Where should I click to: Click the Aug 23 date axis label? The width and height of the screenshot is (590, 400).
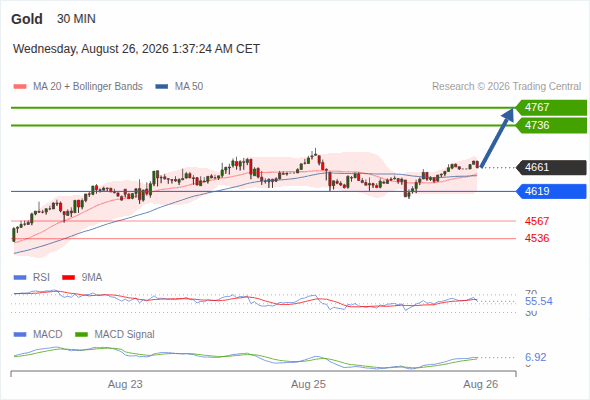pyautogui.click(x=125, y=384)
